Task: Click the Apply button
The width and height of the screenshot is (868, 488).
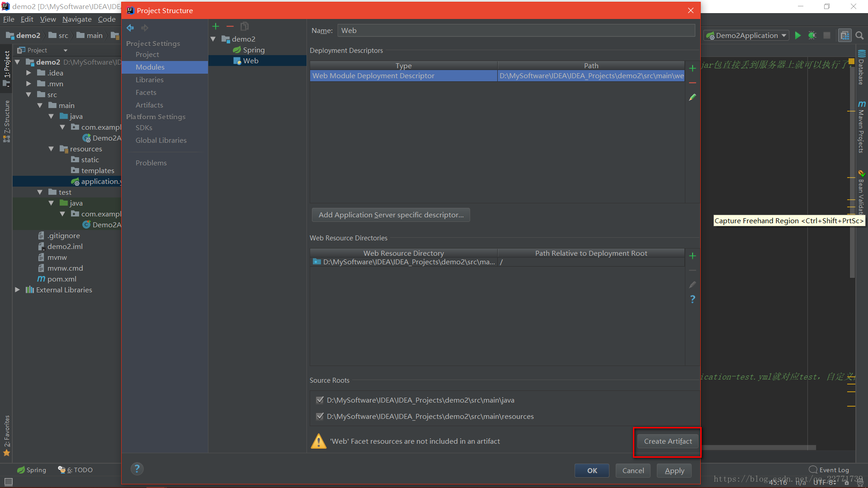Action: (674, 470)
